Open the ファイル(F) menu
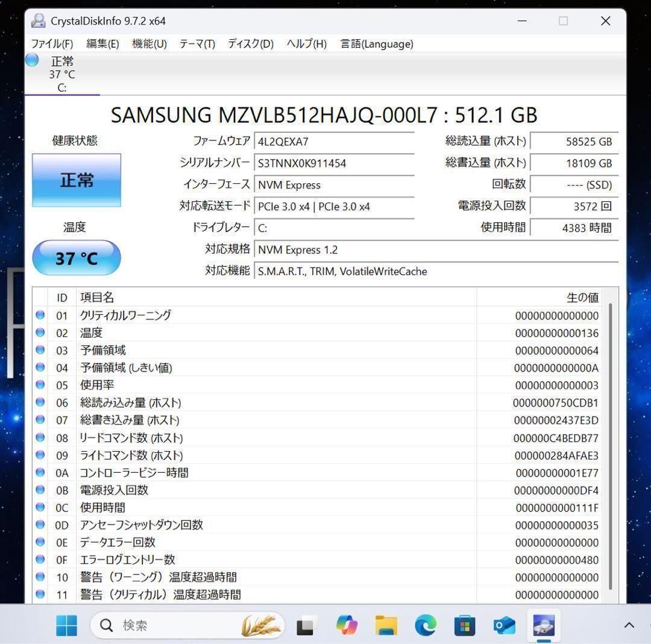Screen dimensions: 651x644 click(x=52, y=43)
